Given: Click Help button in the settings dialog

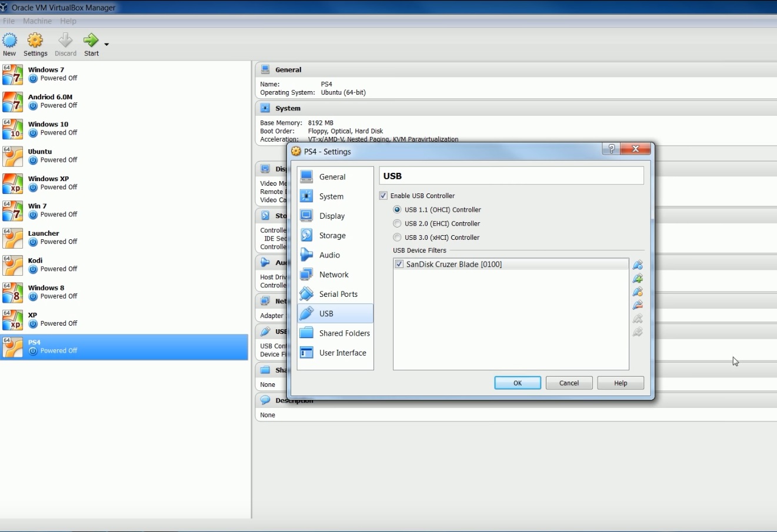Looking at the screenshot, I should click(x=621, y=383).
